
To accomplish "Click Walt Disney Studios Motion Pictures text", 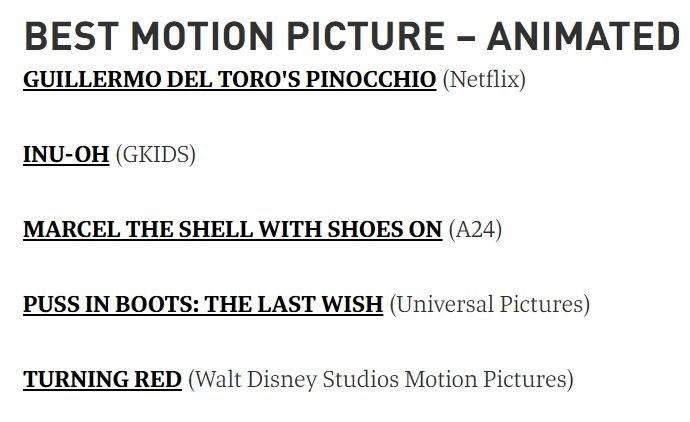I will click(x=381, y=380).
